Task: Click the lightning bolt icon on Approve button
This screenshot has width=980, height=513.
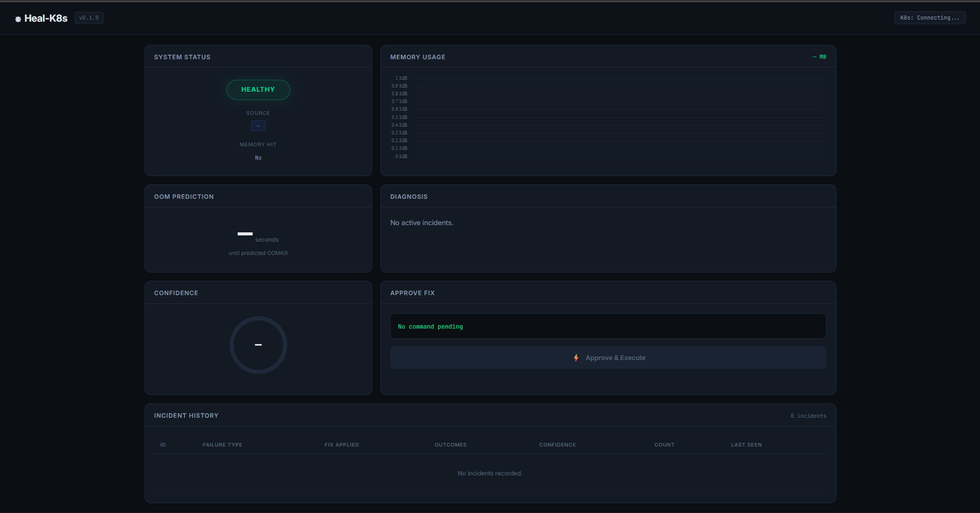Action: tap(576, 357)
